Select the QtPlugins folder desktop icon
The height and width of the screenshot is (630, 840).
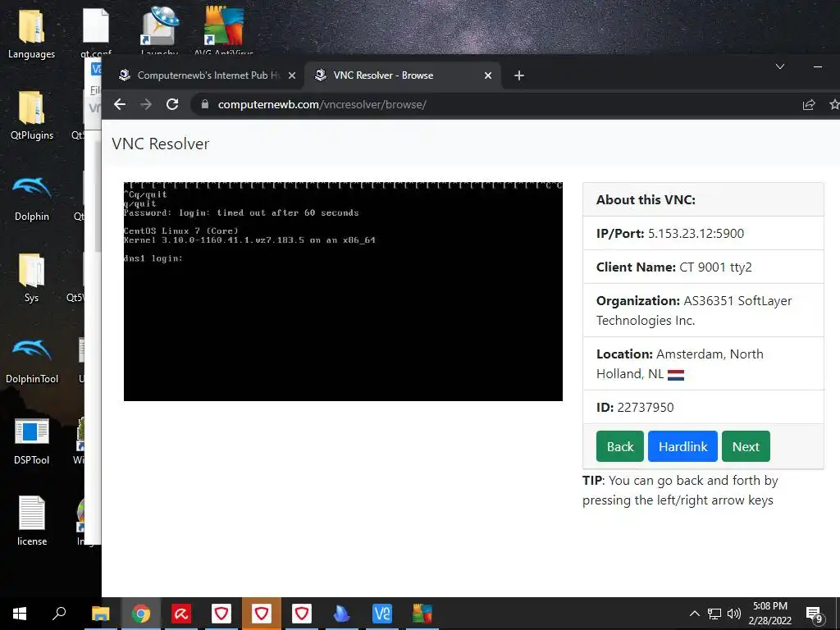coord(32,115)
